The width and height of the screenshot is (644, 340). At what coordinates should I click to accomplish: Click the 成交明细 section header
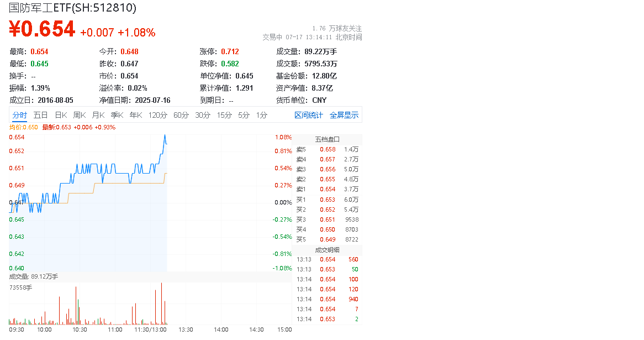pos(327,250)
